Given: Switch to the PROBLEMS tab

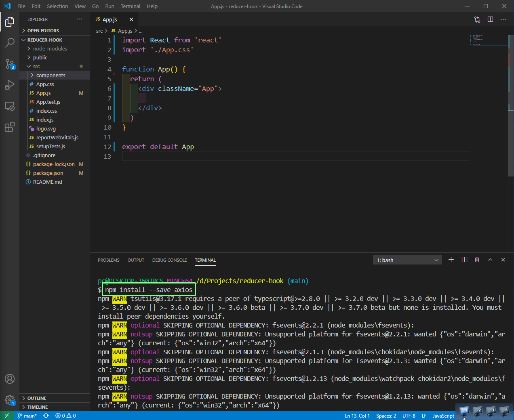Looking at the screenshot, I should (109, 260).
